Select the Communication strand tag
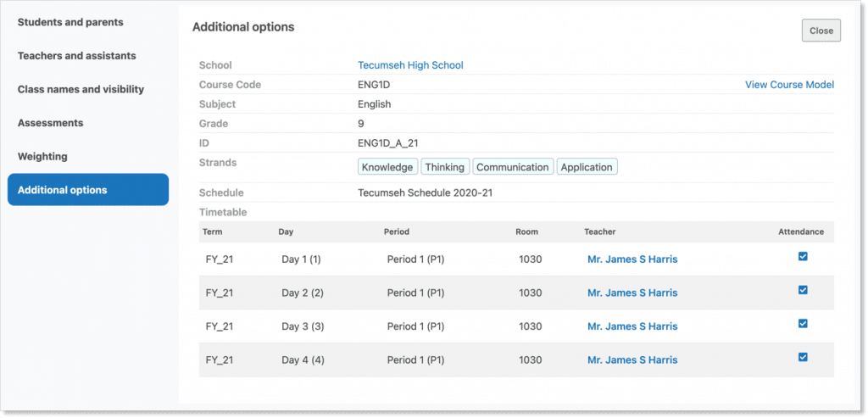This screenshot has width=868, height=418. coord(513,167)
